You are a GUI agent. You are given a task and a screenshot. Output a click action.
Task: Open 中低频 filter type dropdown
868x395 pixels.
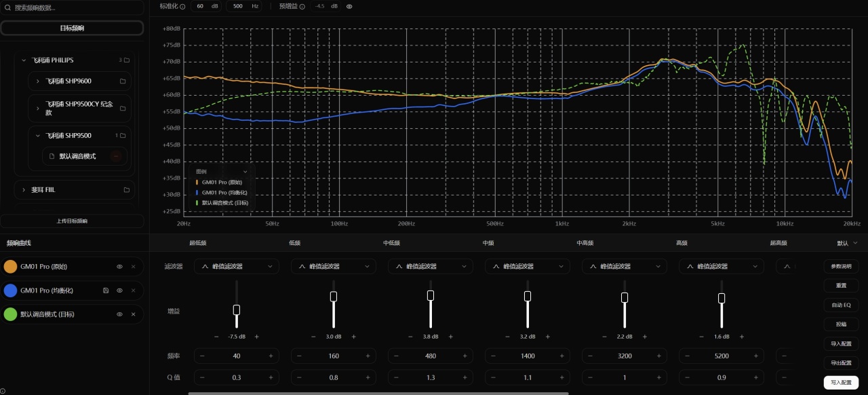tap(430, 267)
